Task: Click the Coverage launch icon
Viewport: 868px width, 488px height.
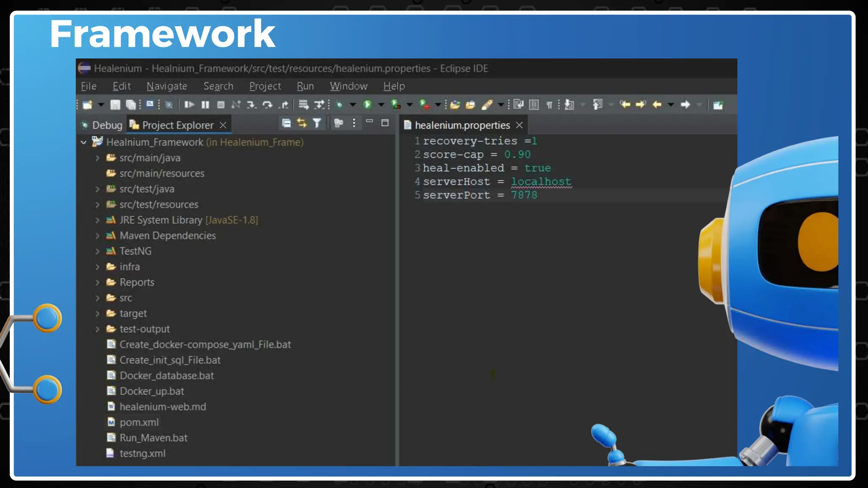Action: pos(396,105)
